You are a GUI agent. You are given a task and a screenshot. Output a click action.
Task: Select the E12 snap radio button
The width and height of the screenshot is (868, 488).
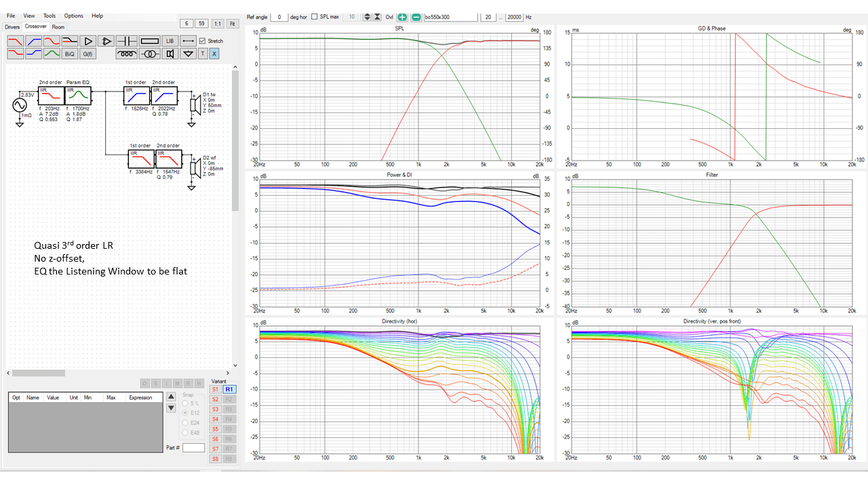point(186,413)
